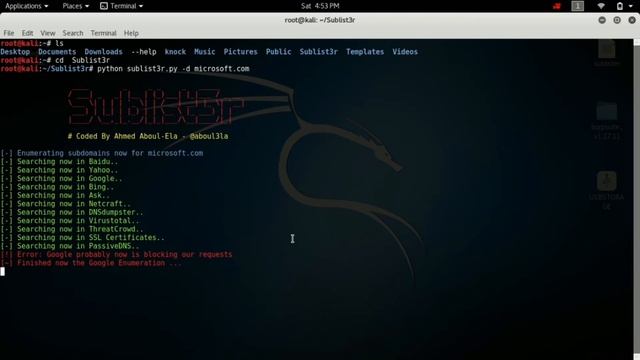Image resolution: width=640 pixels, height=360 pixels.
Task: Click the 'Documents' directory name
Action: tap(57, 52)
